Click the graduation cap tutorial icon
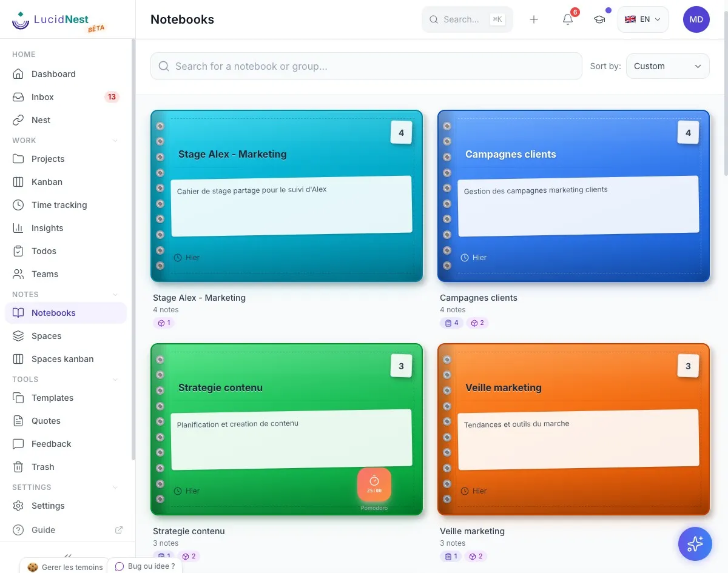728x573 pixels. click(x=599, y=19)
